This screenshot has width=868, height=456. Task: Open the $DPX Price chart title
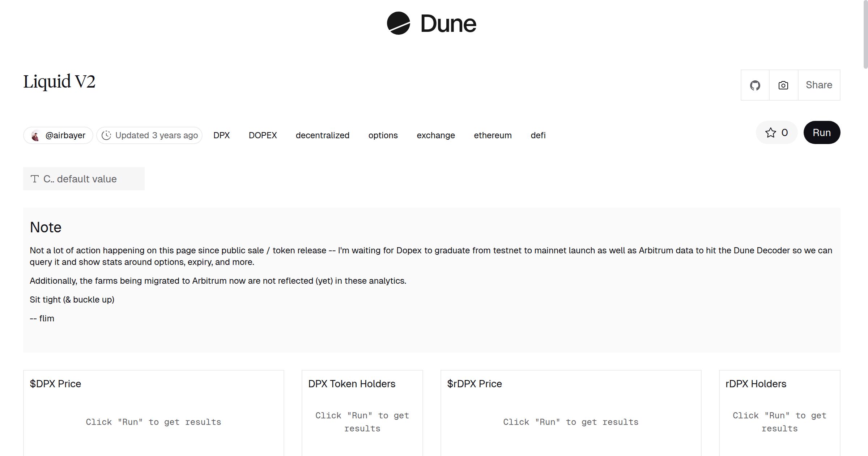click(x=55, y=384)
